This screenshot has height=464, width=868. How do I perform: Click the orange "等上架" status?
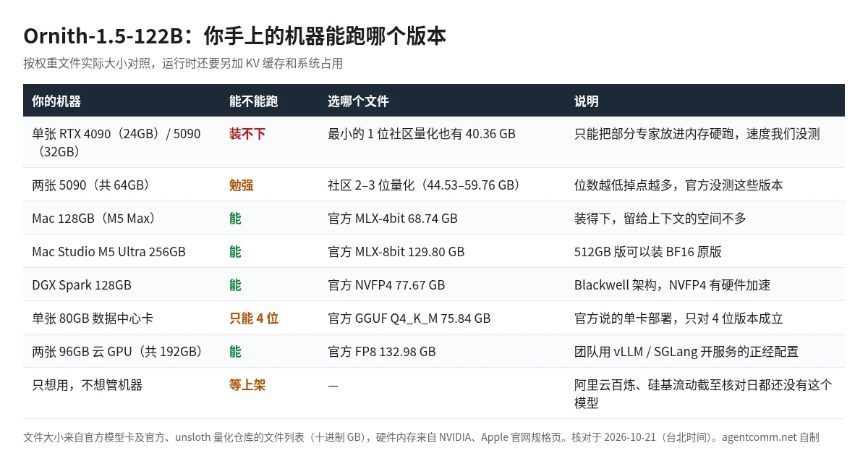click(x=247, y=384)
